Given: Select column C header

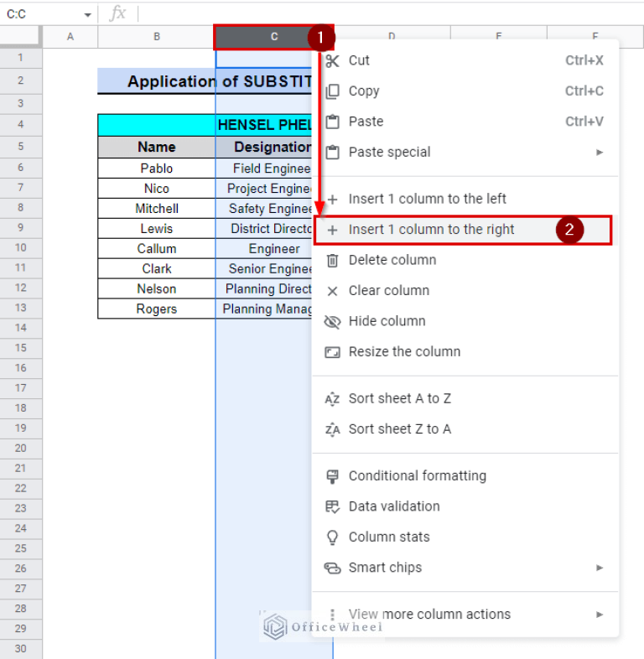Looking at the screenshot, I should (273, 37).
